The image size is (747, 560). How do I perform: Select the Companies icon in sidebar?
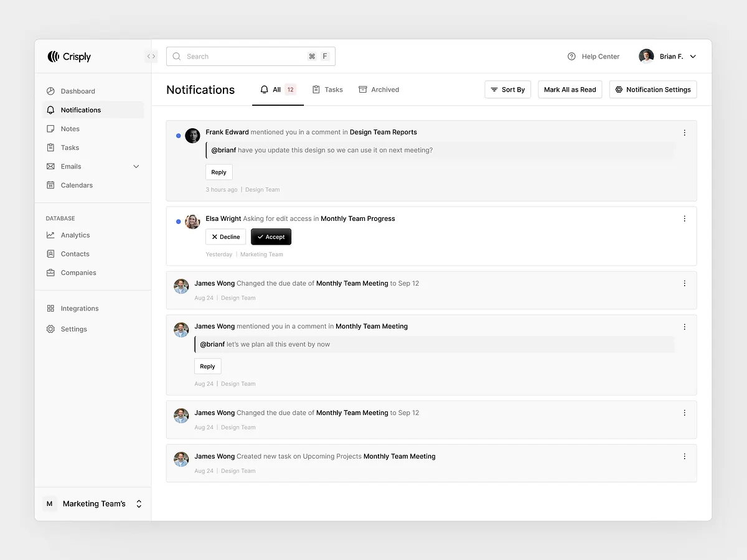click(x=50, y=273)
